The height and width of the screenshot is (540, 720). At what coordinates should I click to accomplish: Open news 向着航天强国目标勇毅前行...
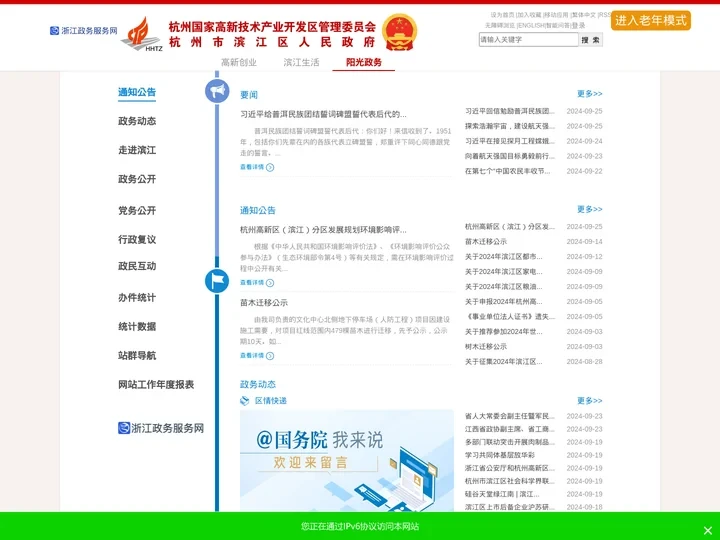[x=510, y=156]
